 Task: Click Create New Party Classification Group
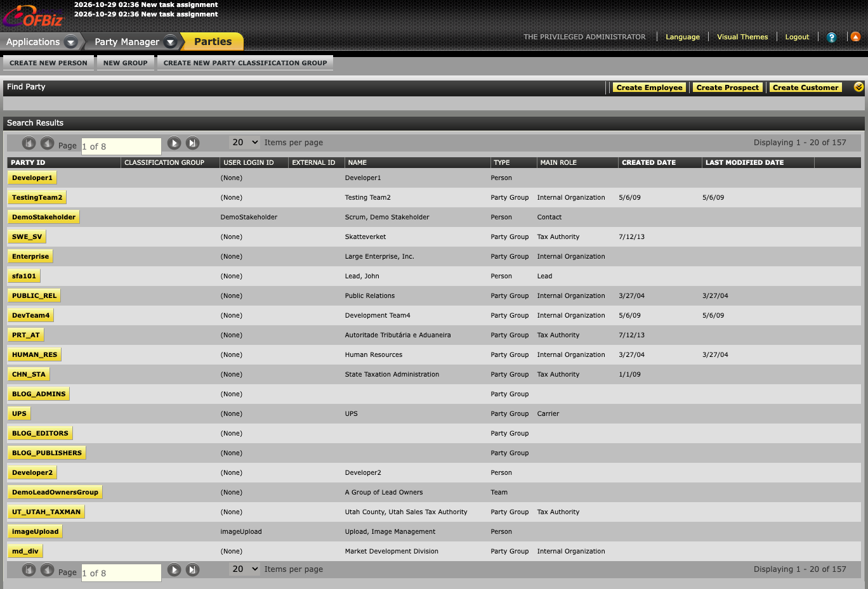click(x=245, y=63)
